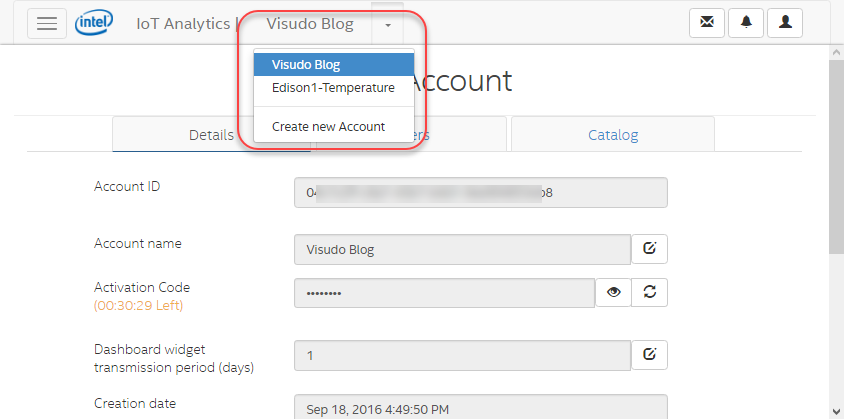The height and width of the screenshot is (419, 844).
Task: Show the hidden Activation Code
Action: [614, 292]
